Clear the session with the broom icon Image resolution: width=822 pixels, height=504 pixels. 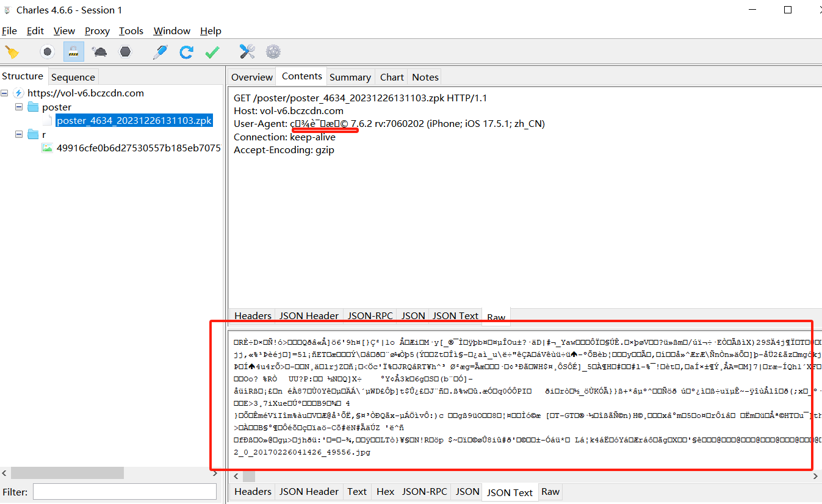12,52
